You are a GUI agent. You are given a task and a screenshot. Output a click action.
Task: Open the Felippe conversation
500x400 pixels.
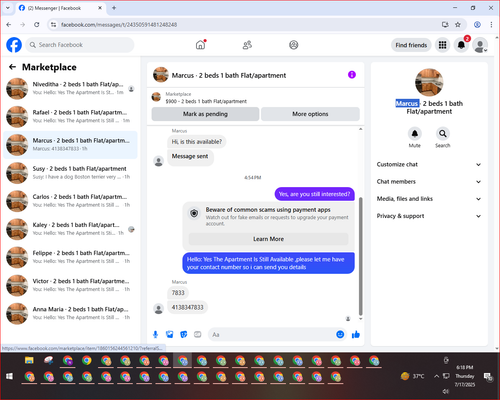pos(70,257)
